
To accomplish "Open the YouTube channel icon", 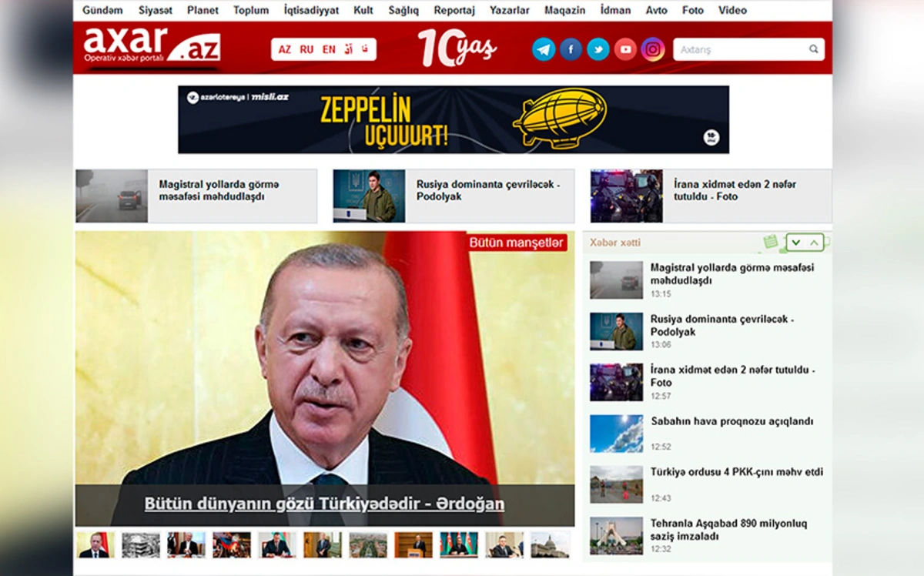I will pos(624,49).
